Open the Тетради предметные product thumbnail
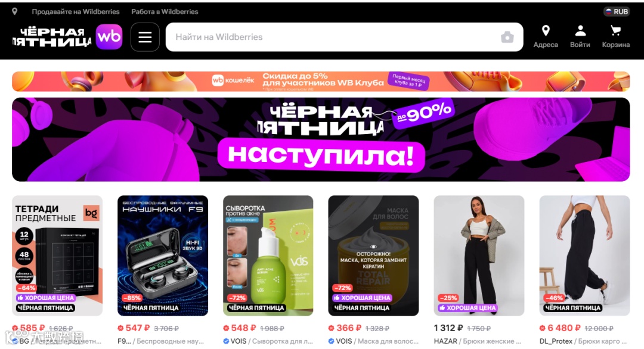The width and height of the screenshot is (644, 349). click(x=57, y=255)
